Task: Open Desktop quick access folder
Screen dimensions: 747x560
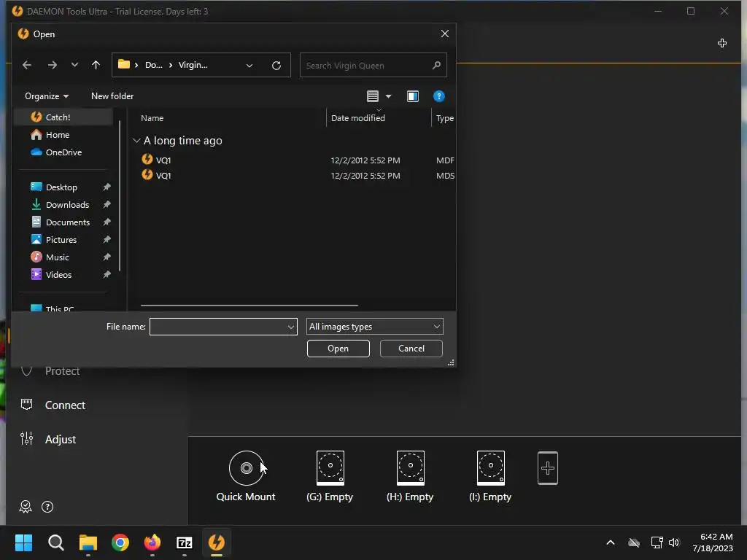Action: (x=63, y=187)
